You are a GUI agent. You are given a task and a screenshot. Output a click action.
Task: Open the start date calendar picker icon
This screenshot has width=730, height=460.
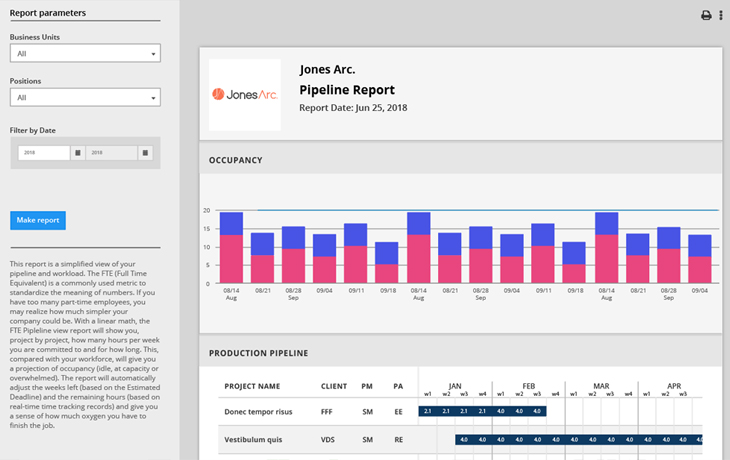[78, 153]
